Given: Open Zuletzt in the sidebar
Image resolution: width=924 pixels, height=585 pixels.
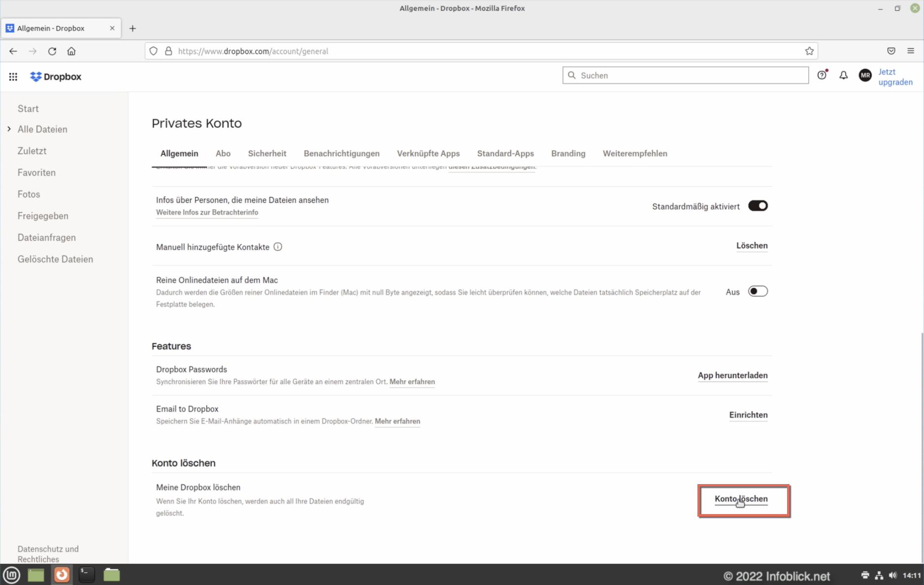Looking at the screenshot, I should click(32, 151).
